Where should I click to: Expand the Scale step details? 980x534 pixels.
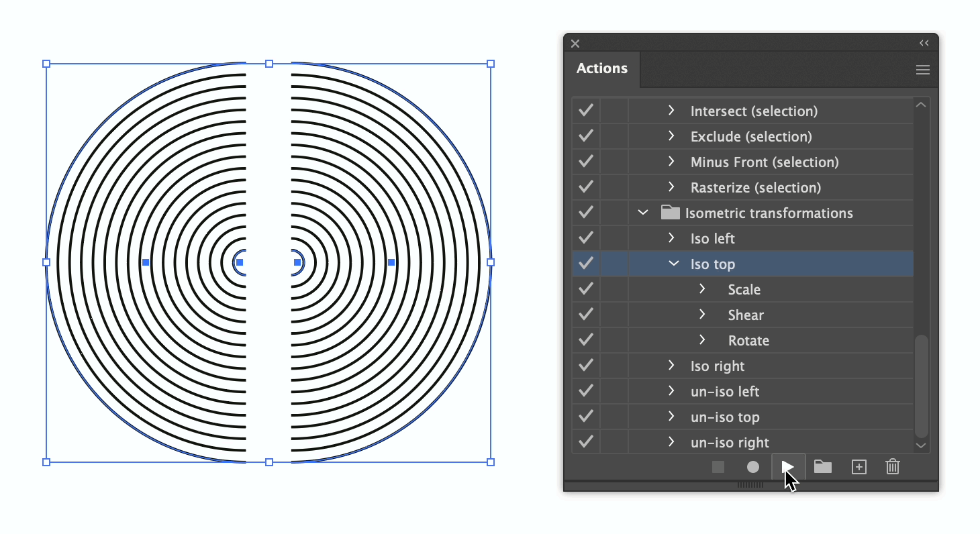[x=702, y=288]
